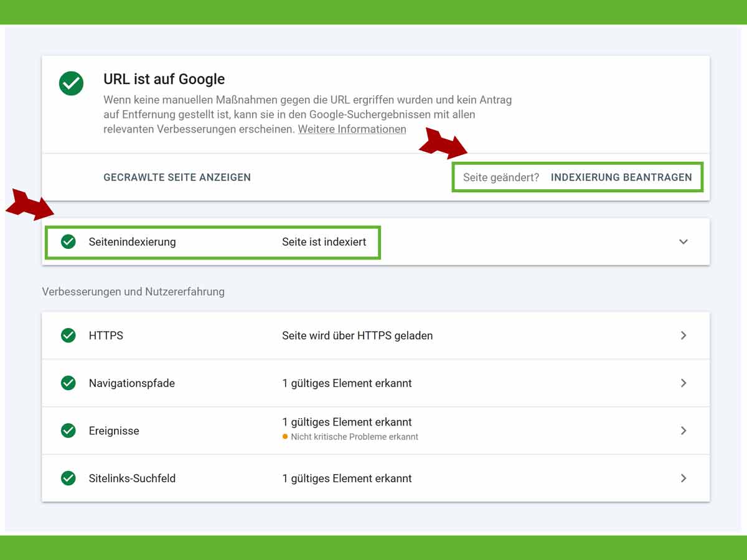Open Navigationspfade details via its arrow
This screenshot has height=560, width=747.
coord(684,383)
